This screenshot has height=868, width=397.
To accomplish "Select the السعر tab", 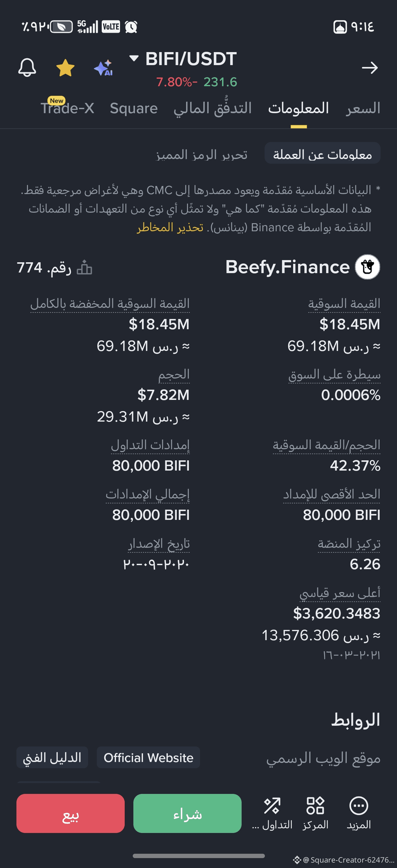I will pos(363,108).
